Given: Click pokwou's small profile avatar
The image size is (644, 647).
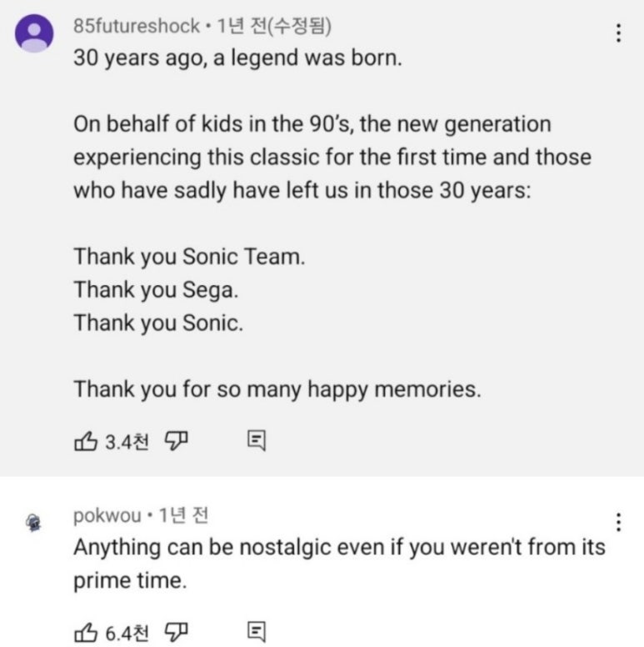Looking at the screenshot, I should point(34,523).
